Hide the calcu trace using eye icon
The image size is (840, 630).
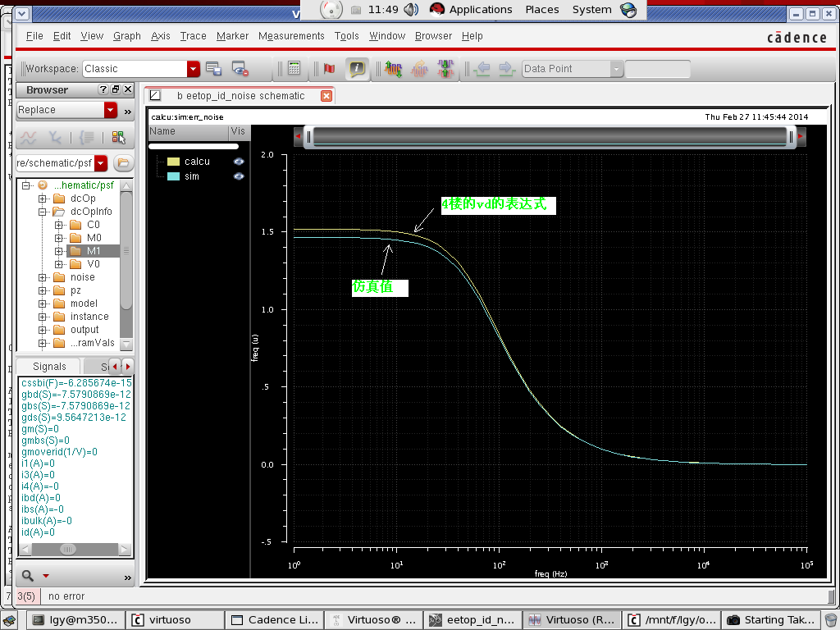tap(239, 162)
